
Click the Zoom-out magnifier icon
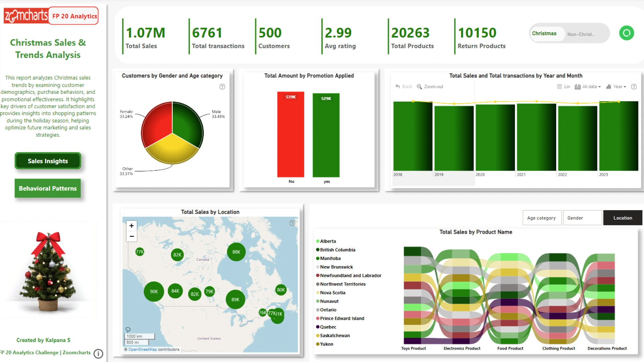419,86
